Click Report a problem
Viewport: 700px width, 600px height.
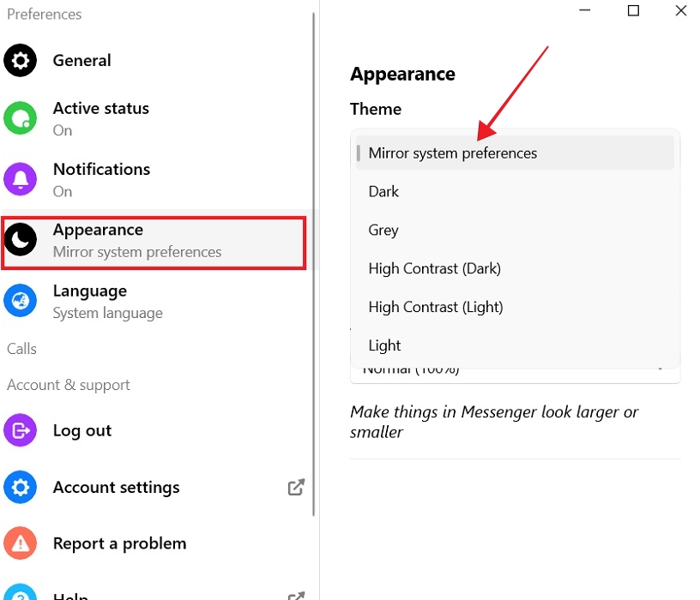[119, 543]
